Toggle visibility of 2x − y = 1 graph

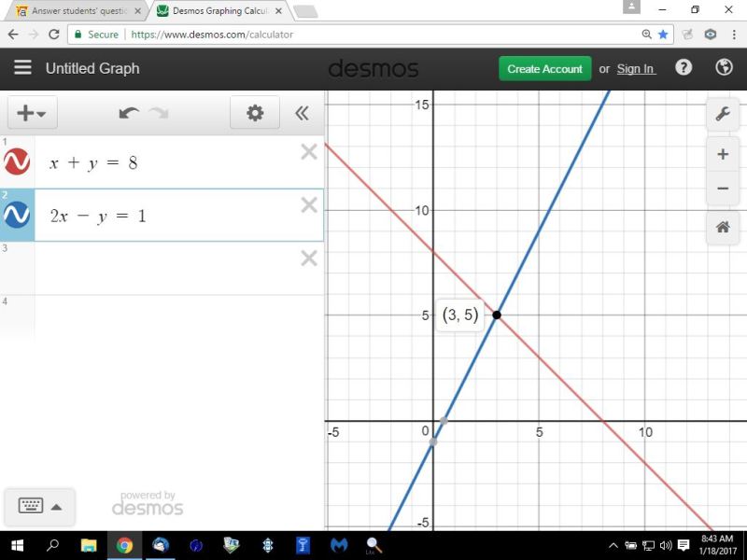[x=17, y=215]
